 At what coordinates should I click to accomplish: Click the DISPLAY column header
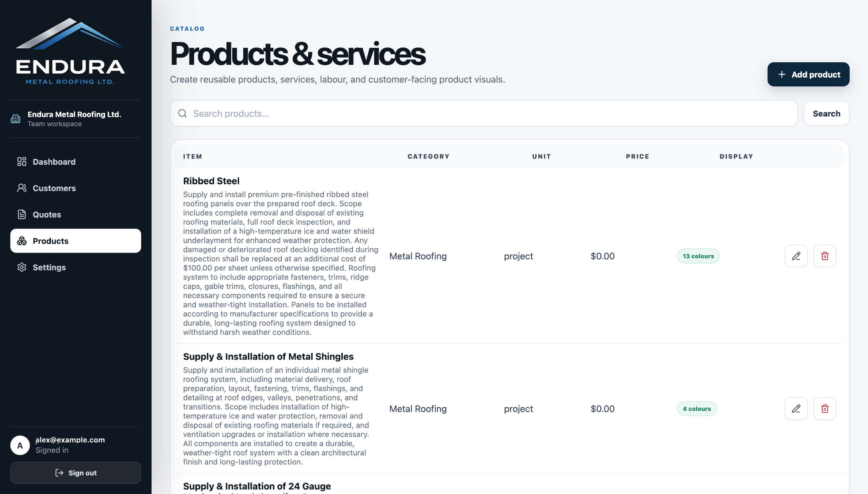pos(736,156)
